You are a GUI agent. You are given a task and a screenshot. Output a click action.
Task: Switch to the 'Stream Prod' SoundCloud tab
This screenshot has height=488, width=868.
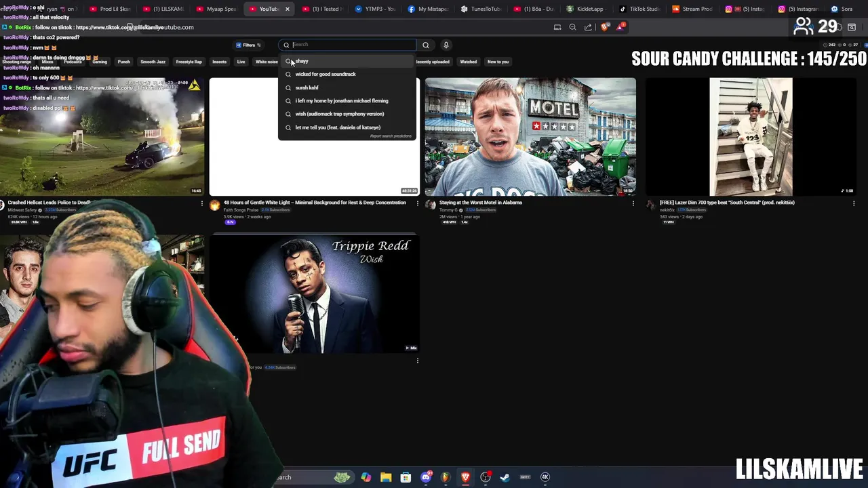pos(692,9)
